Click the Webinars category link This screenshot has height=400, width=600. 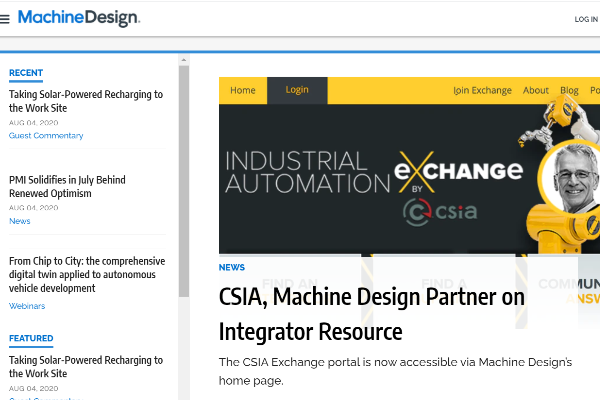point(27,306)
